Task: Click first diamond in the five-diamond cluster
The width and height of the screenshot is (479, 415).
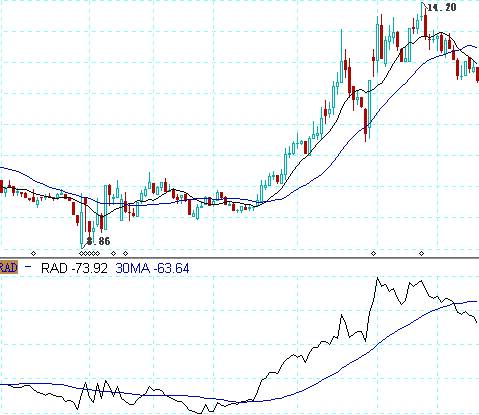Action: click(x=81, y=254)
